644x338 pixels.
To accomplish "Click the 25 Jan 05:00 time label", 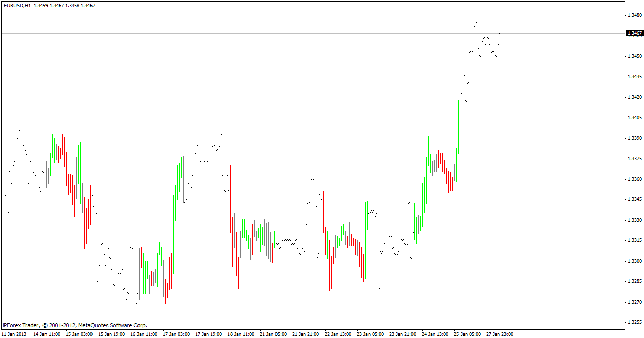I will point(467,334).
